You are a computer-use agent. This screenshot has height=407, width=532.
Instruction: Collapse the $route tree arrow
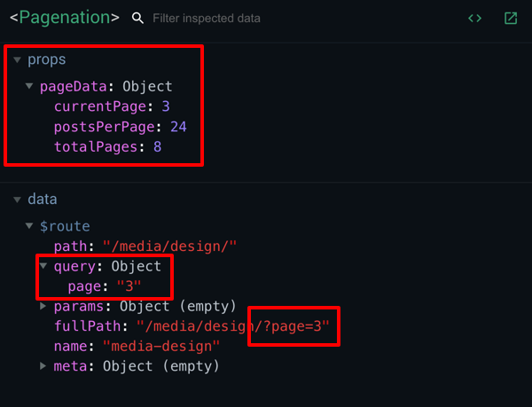[x=29, y=225]
